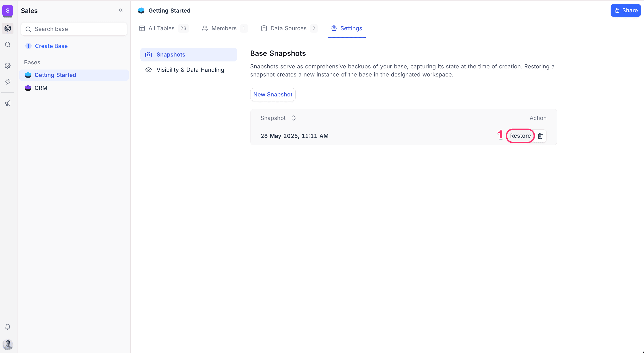The image size is (644, 353).
Task: Switch to the Members tab
Action: [x=224, y=28]
